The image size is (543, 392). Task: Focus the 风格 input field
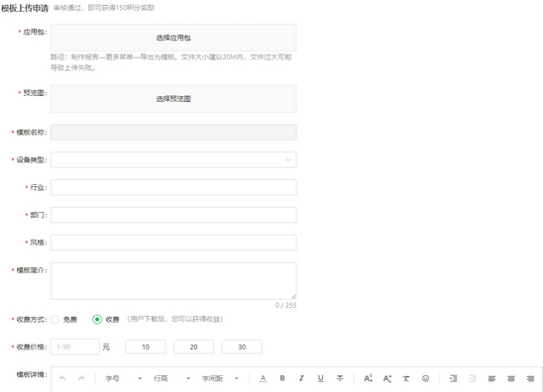coord(173,243)
